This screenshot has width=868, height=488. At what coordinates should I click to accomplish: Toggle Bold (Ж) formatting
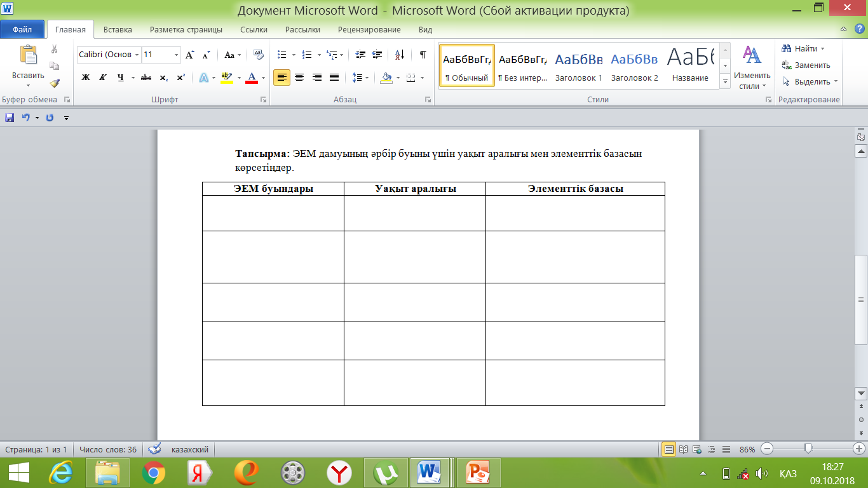[x=86, y=78]
